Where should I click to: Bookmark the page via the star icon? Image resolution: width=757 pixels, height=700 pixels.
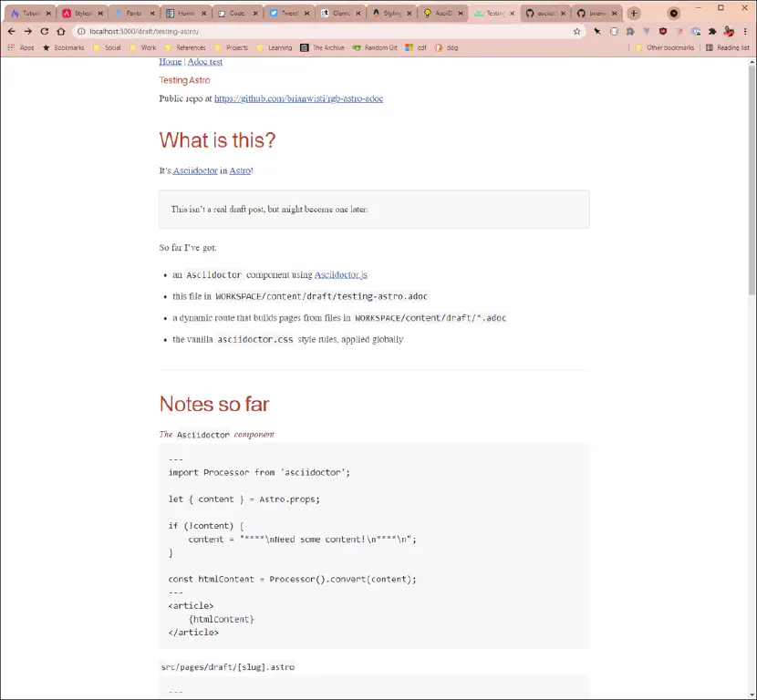click(x=577, y=30)
